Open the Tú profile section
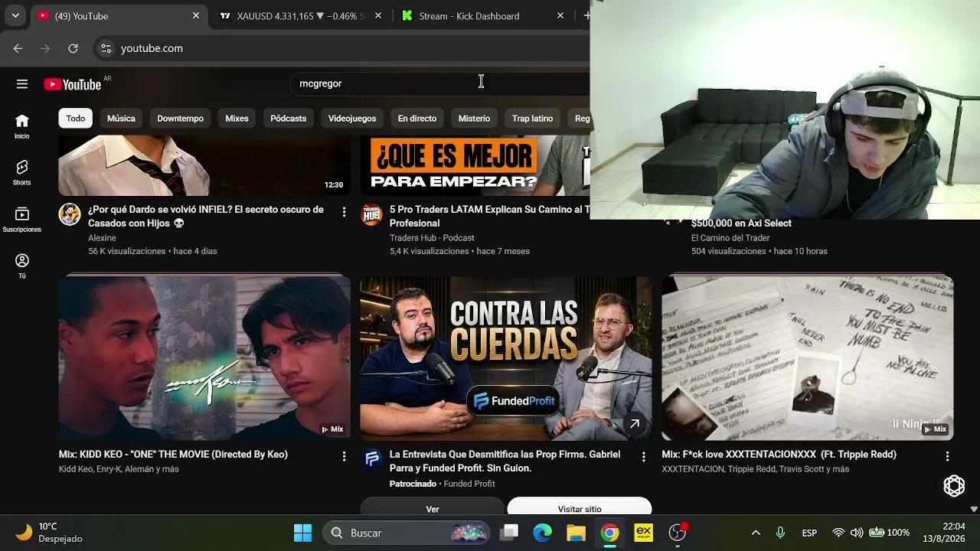Viewport: 980px width, 551px height. (x=22, y=266)
